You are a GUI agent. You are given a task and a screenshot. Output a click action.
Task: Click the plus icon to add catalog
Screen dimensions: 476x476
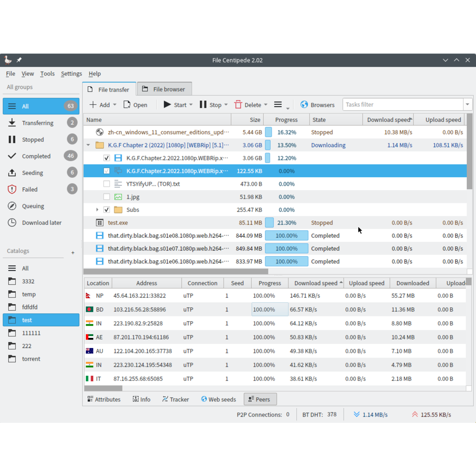73,253
